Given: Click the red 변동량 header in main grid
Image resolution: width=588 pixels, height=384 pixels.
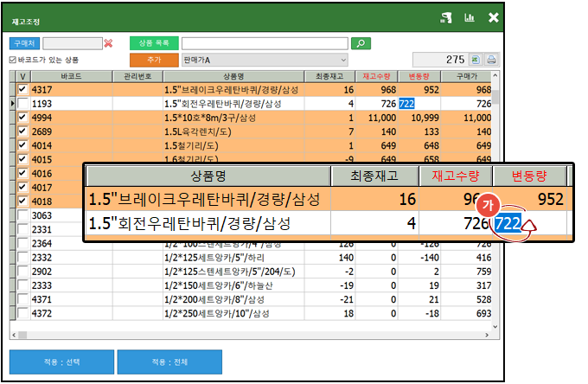Looking at the screenshot, I should (x=419, y=76).
